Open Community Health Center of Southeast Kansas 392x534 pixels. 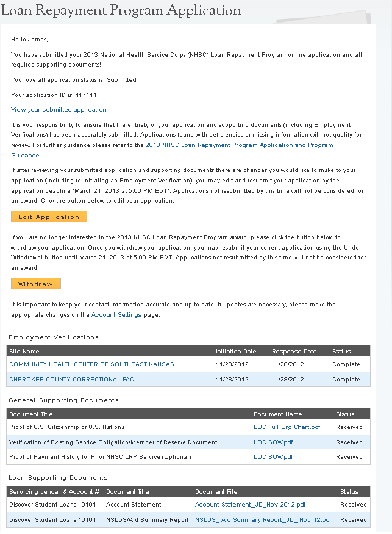click(91, 364)
